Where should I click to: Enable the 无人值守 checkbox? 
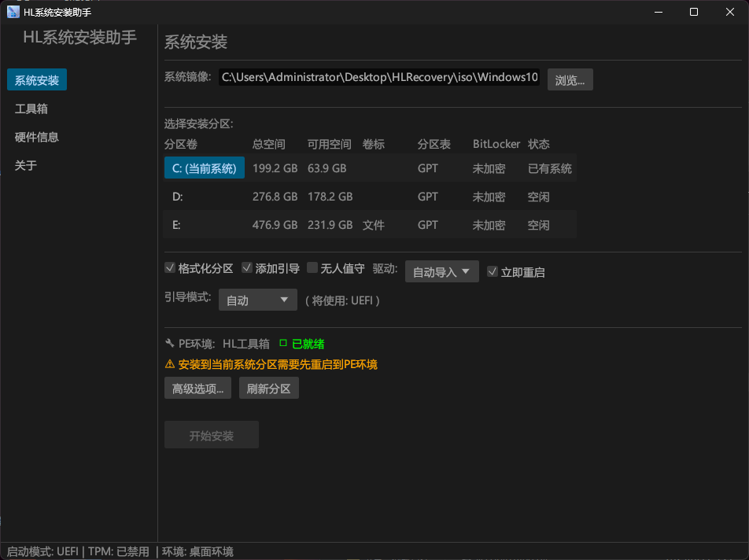[312, 268]
